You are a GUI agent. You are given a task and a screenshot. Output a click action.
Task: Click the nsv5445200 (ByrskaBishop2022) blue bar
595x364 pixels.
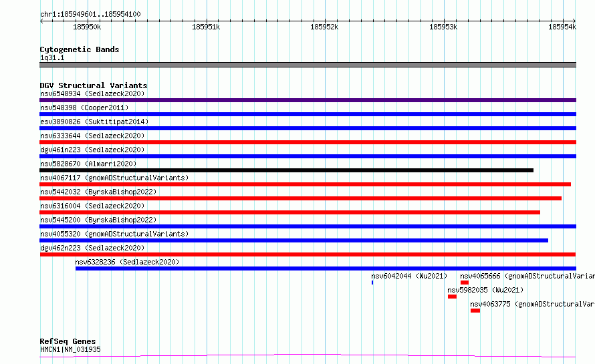pos(308,226)
